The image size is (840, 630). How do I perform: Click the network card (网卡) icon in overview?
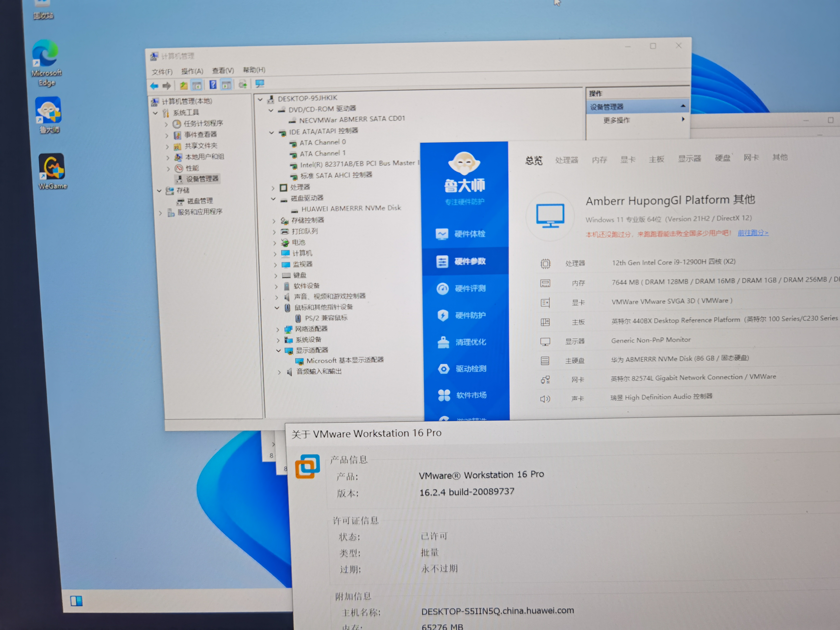click(x=545, y=380)
